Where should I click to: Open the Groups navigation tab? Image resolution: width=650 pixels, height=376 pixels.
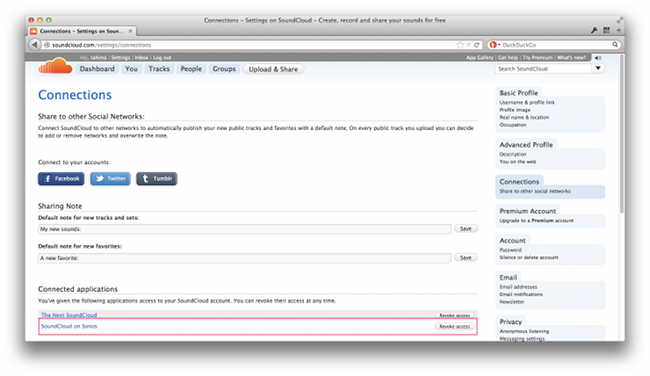coord(224,69)
